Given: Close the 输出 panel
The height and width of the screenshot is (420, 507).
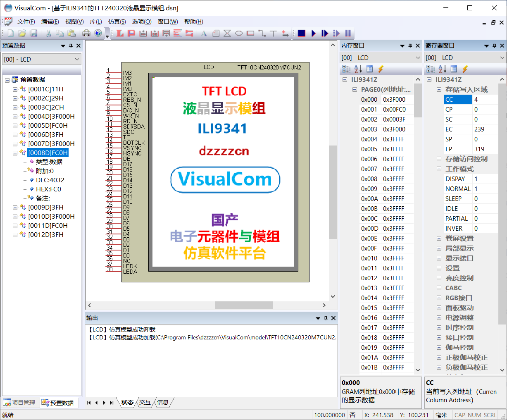Looking at the screenshot, I should (333, 318).
